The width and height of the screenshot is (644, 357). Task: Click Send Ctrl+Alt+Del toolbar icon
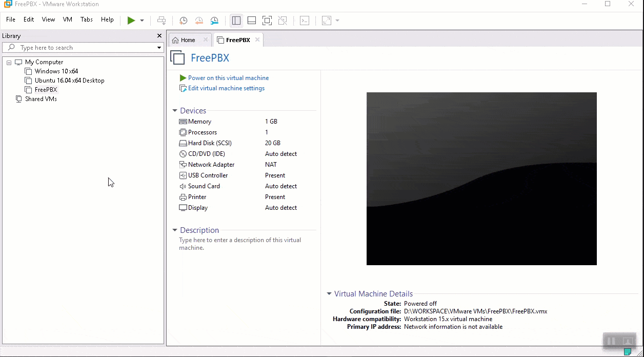pos(162,21)
